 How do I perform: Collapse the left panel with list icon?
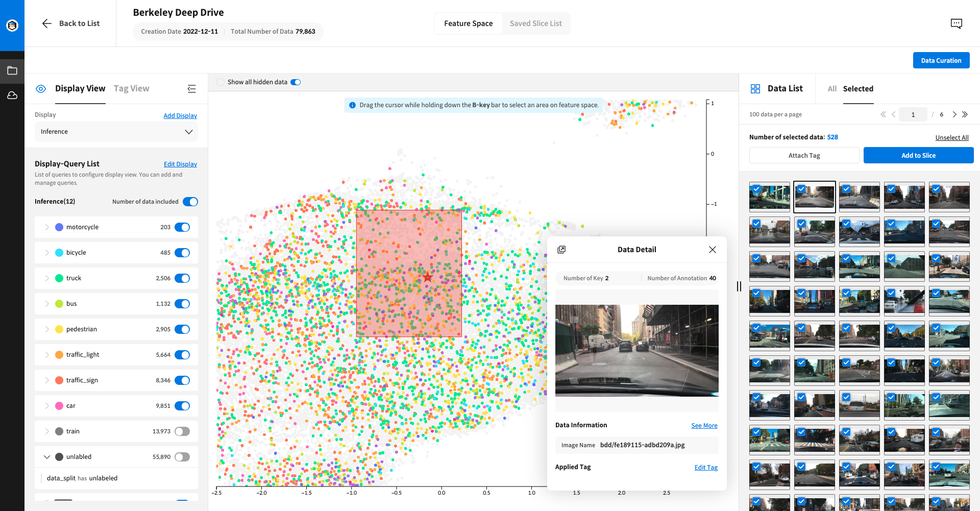click(x=192, y=89)
